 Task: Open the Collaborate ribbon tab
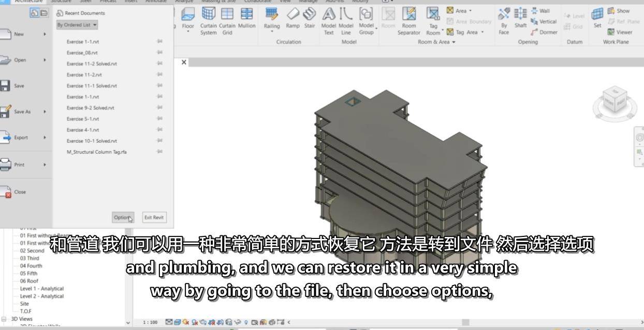pos(258,2)
